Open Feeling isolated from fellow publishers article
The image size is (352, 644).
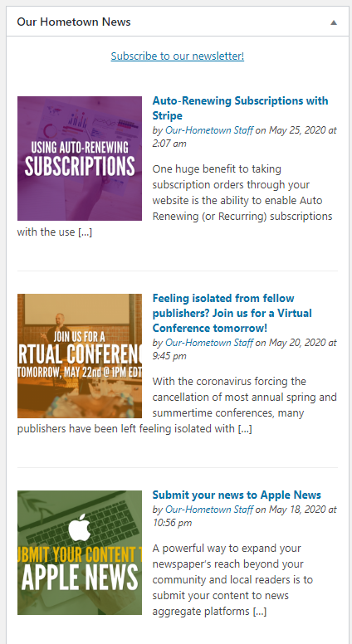click(232, 313)
